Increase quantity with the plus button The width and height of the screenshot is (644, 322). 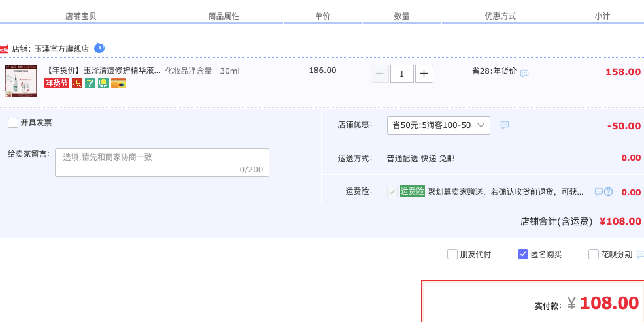pyautogui.click(x=424, y=74)
